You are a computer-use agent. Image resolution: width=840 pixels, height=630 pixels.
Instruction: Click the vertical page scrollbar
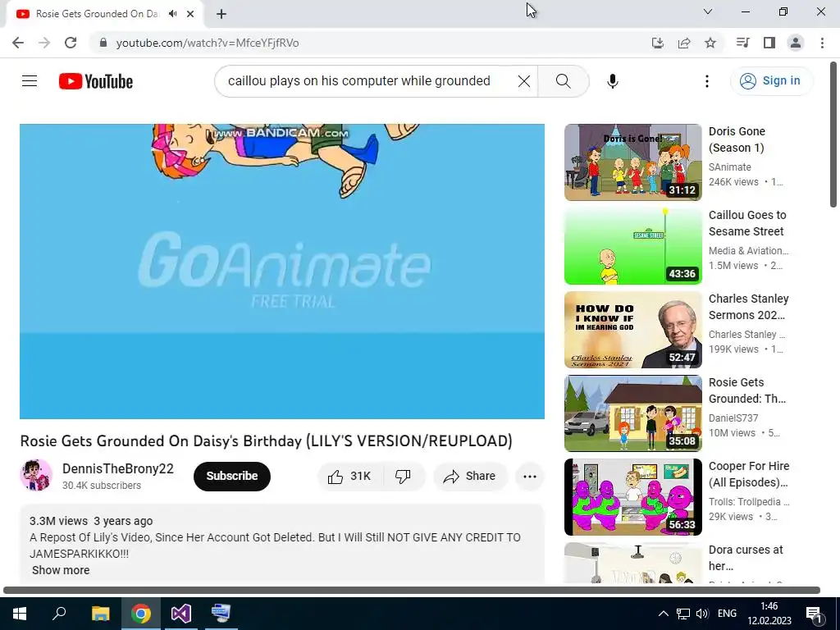(x=833, y=135)
